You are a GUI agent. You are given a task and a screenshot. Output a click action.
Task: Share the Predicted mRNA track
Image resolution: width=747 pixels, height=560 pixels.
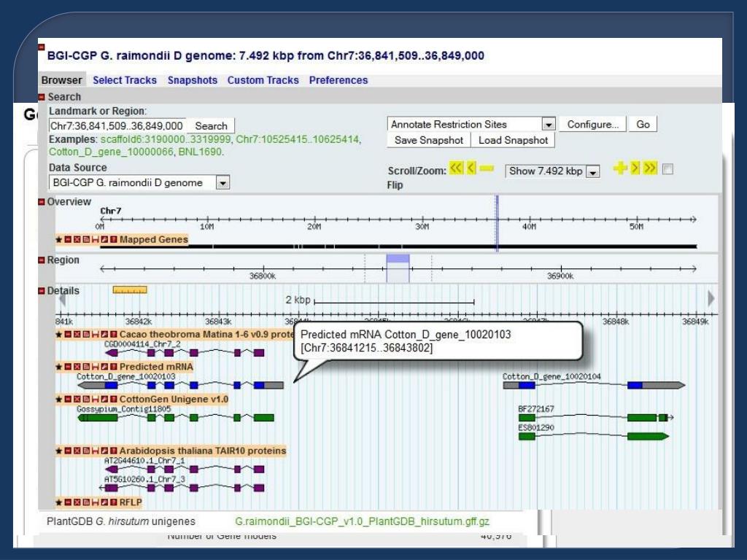(86, 367)
